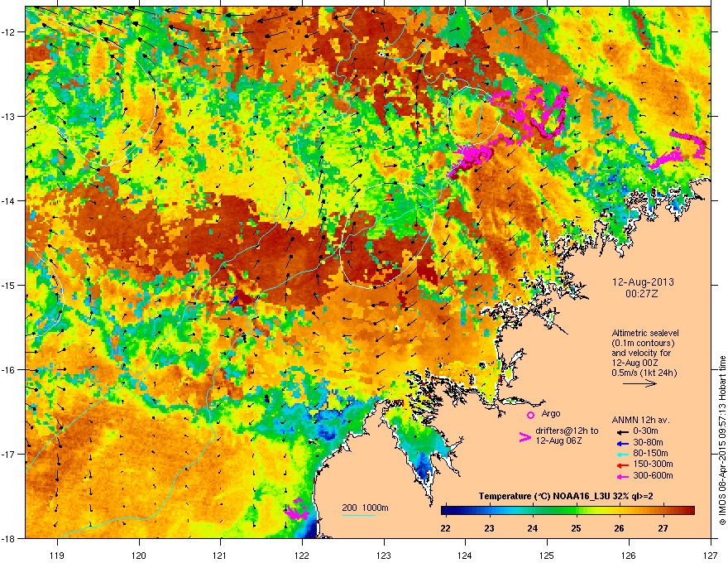The image size is (728, 563).
Task: Click the '80-150m' depth label
Action: [650, 453]
